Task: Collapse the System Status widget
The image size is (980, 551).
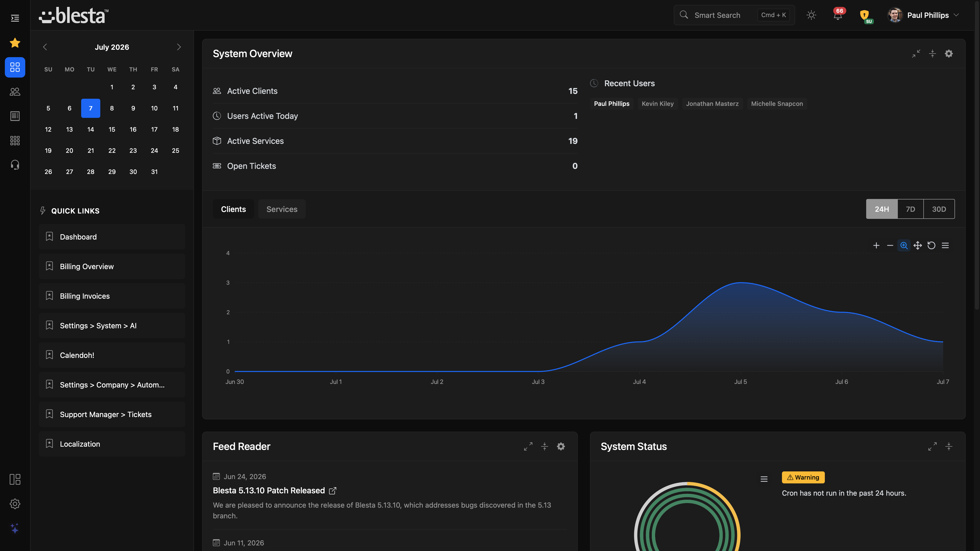Action: [x=949, y=446]
